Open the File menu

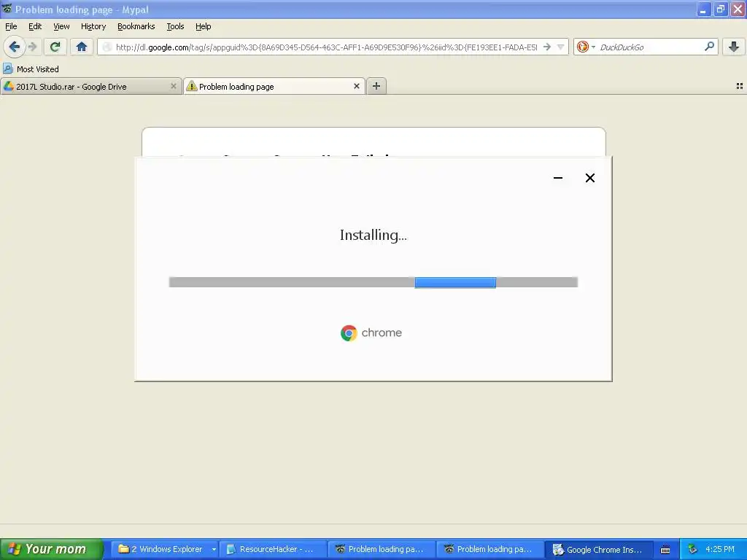click(x=11, y=26)
